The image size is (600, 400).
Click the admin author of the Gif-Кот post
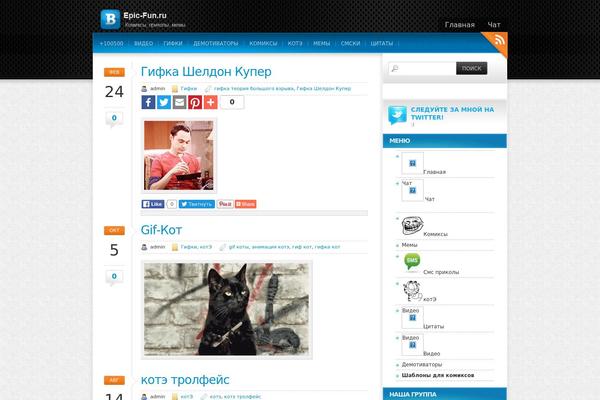point(157,247)
